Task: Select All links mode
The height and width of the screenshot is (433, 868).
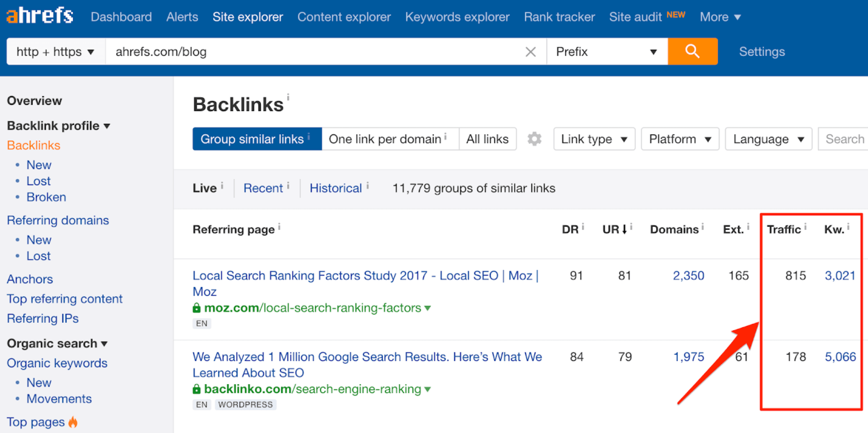Action: (x=487, y=139)
